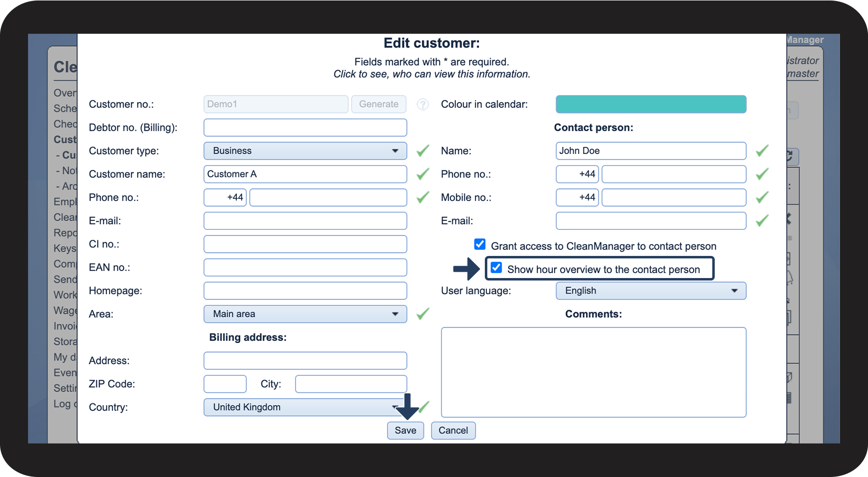The width and height of the screenshot is (868, 477).
Task: Open Keys in the background sidebar
Action: click(x=65, y=249)
